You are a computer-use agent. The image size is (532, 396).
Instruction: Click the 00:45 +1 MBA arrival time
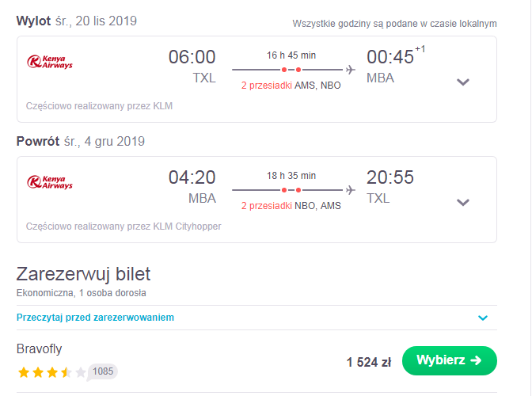click(396, 65)
